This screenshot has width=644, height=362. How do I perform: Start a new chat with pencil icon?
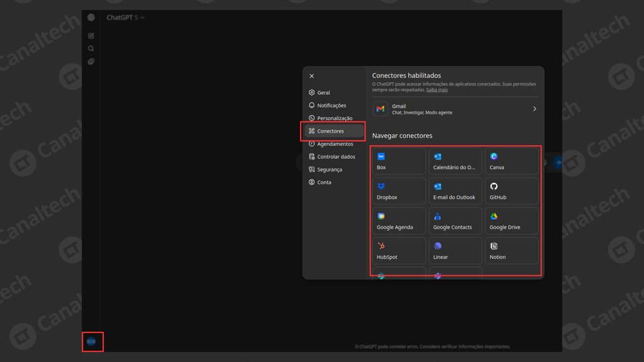click(91, 36)
